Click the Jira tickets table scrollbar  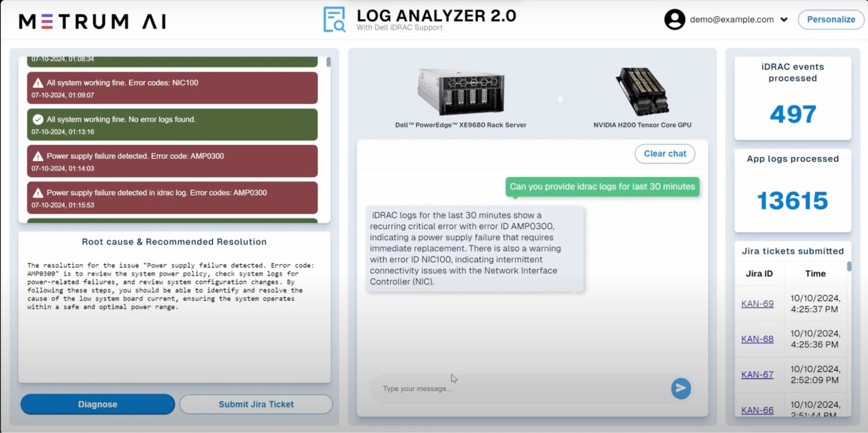(x=849, y=266)
